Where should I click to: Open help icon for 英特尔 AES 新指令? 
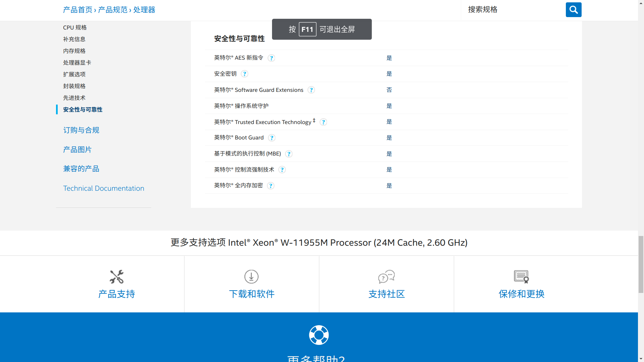click(271, 58)
